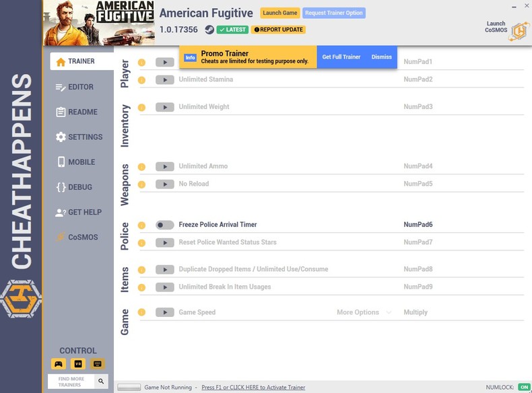Click the info dot beside Game Speed

[141, 312]
